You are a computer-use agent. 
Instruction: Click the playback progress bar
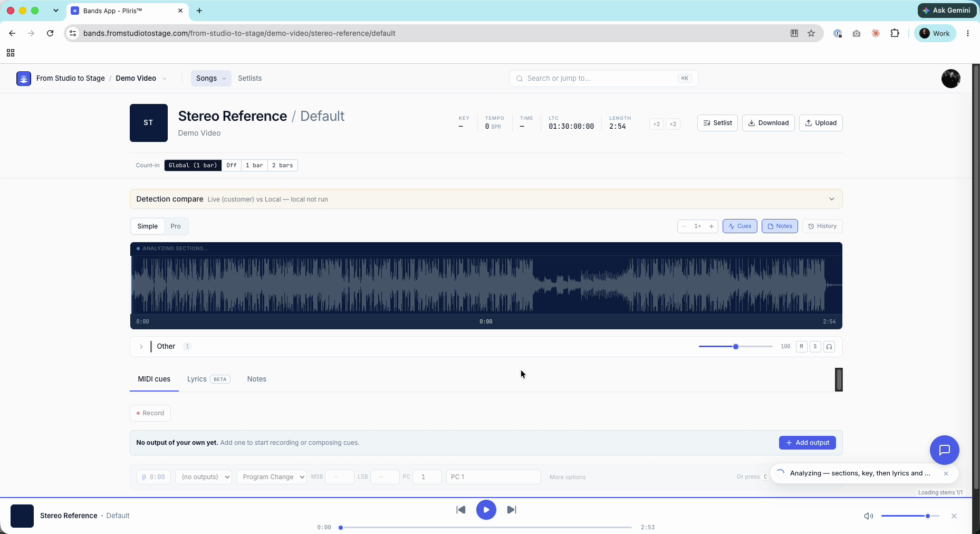486,527
